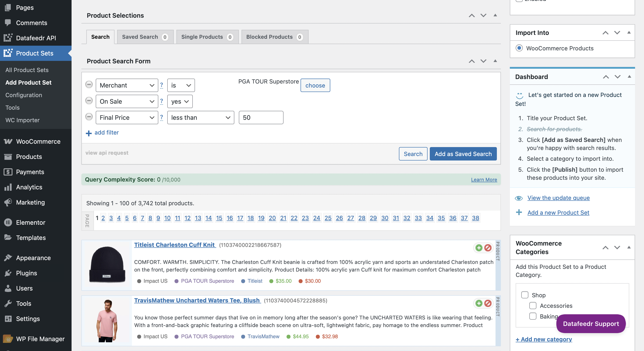Click the Users sidebar icon
This screenshot has height=351, width=644.
[8, 288]
